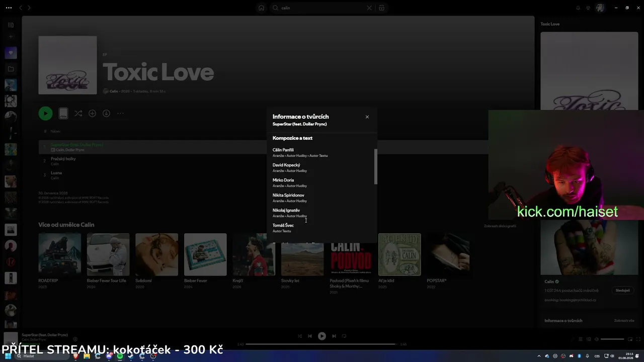The width and height of the screenshot is (644, 362).
Task: Open notifications bell icon
Action: tap(578, 8)
